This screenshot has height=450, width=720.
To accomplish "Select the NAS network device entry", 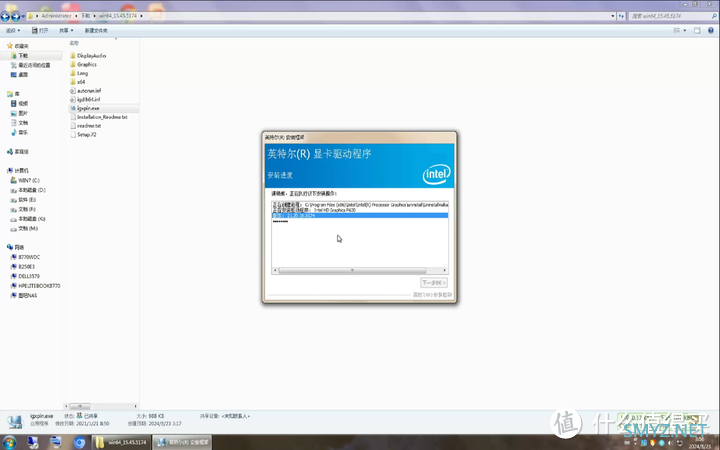I will (24, 296).
